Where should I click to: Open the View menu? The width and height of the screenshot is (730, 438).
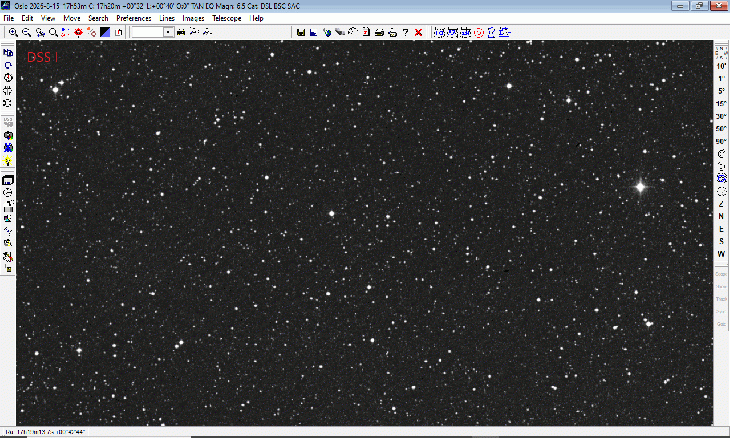coord(48,18)
